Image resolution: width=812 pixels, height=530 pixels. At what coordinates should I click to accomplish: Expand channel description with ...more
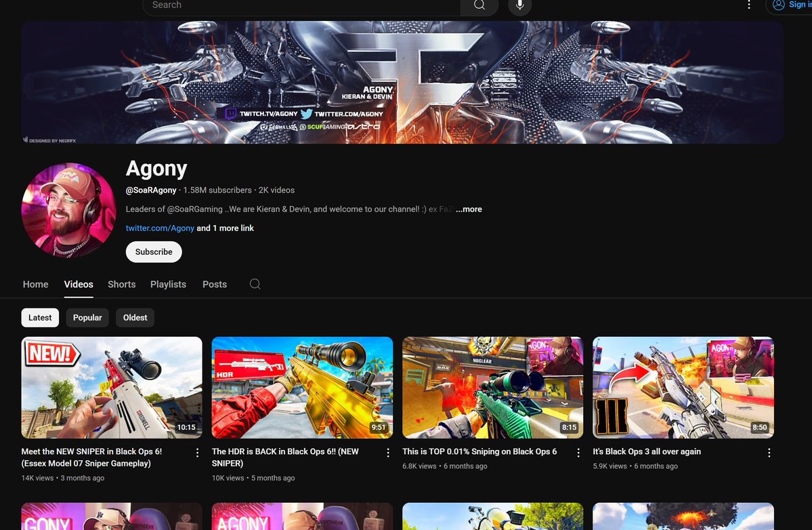[469, 209]
